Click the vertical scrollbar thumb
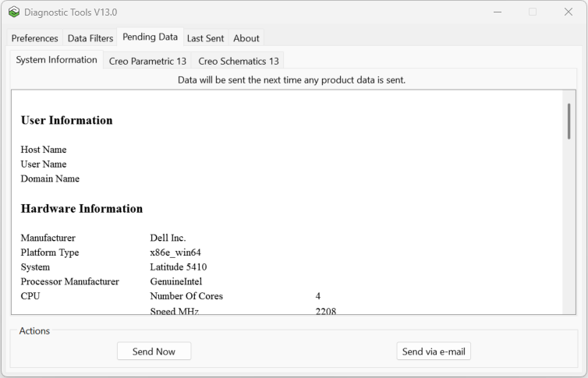This screenshot has width=588, height=378. click(569, 122)
